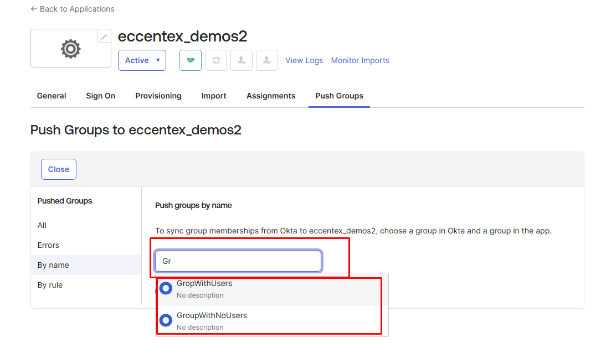Screen dimensions: 601x364
Task: Click the sync group memberships instruction text
Action: [353, 231]
